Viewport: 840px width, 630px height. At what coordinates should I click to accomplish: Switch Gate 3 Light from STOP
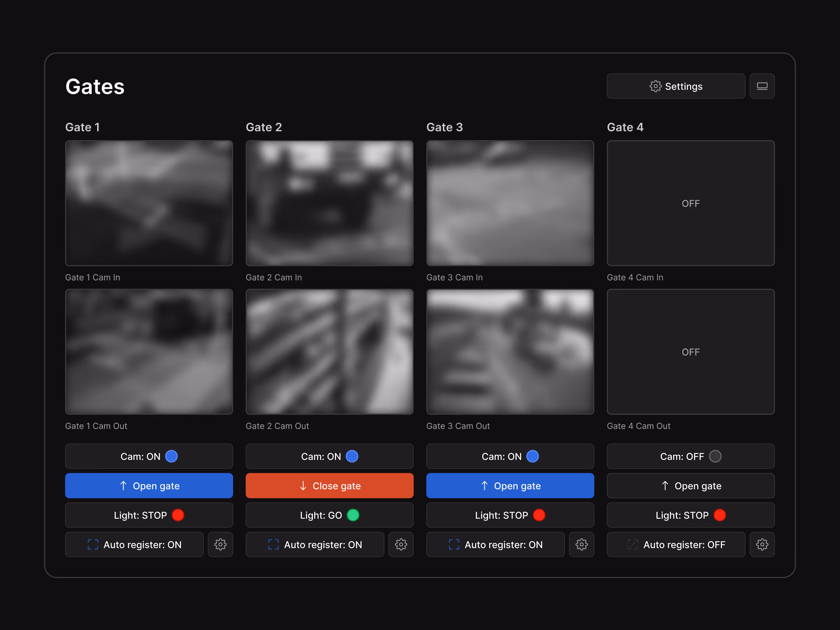point(510,515)
